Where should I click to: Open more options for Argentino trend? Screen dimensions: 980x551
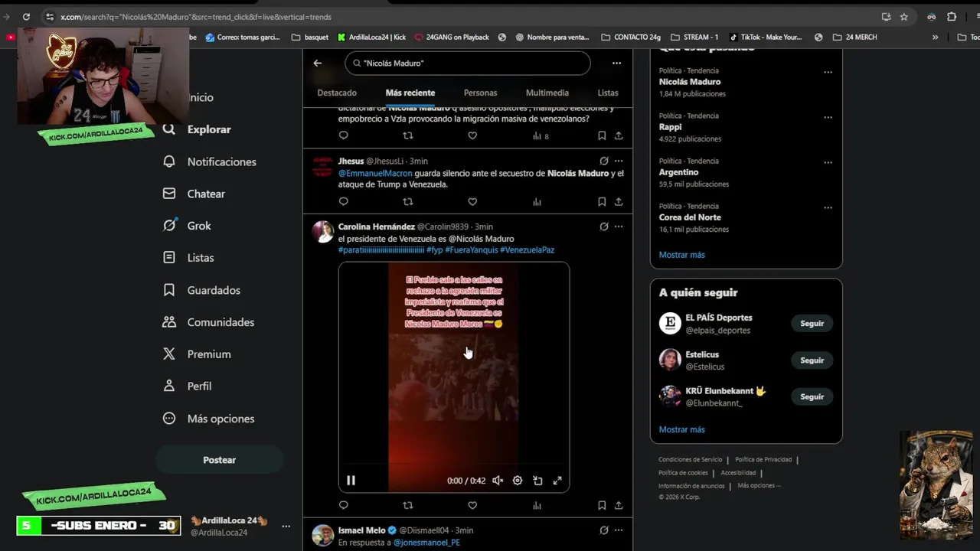[x=828, y=162]
